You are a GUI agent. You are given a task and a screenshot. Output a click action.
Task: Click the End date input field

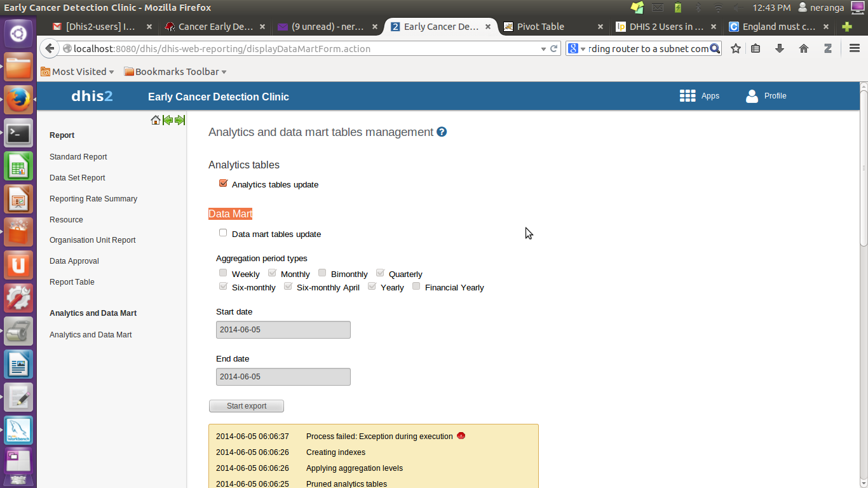[283, 377]
